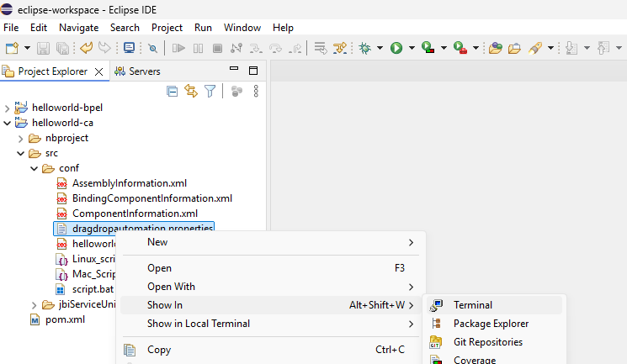
Task: Open the Coverage dropdown arrow
Action: point(444,49)
